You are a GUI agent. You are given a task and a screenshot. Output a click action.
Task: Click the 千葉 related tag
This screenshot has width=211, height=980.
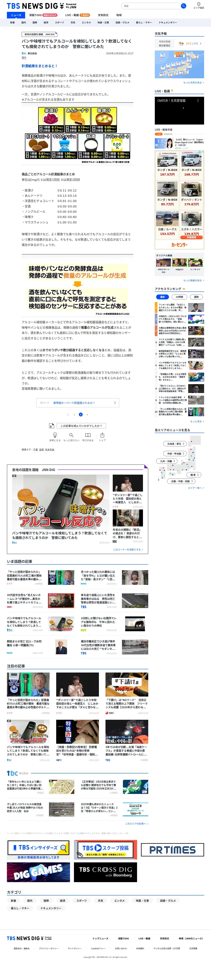[x=35, y=450]
